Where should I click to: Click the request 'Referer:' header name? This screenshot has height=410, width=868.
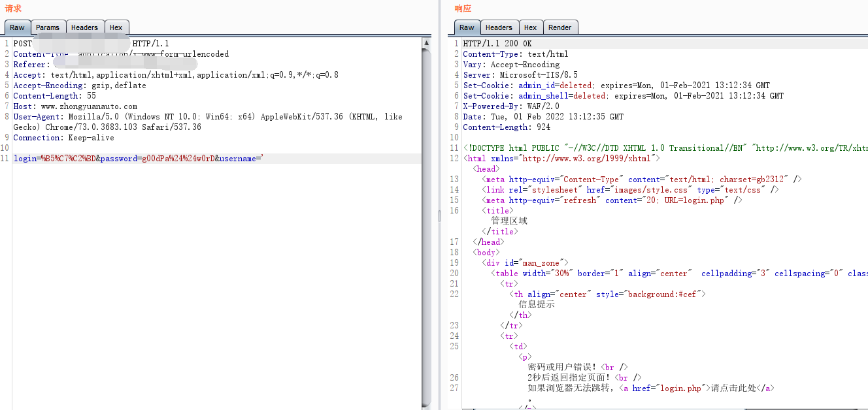[x=31, y=65]
